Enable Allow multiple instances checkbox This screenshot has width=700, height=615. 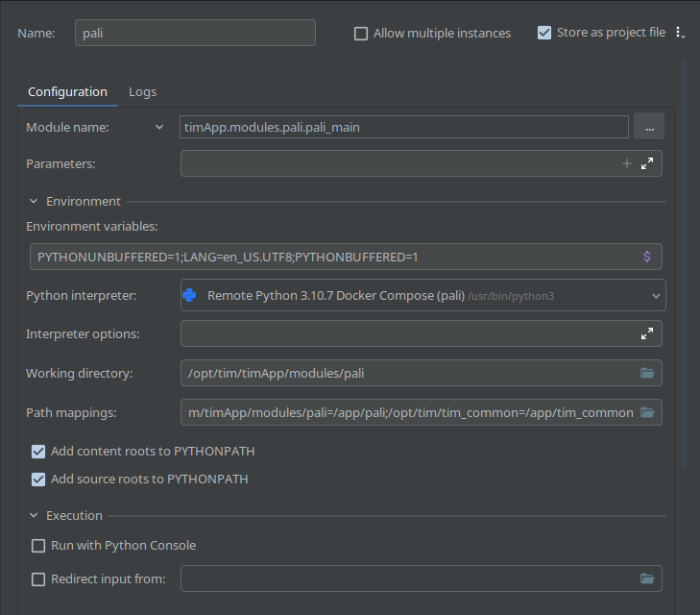[x=361, y=34]
